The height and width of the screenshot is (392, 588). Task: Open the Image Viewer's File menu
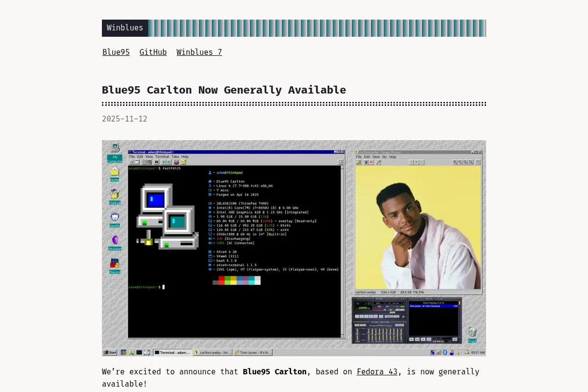tap(359, 157)
